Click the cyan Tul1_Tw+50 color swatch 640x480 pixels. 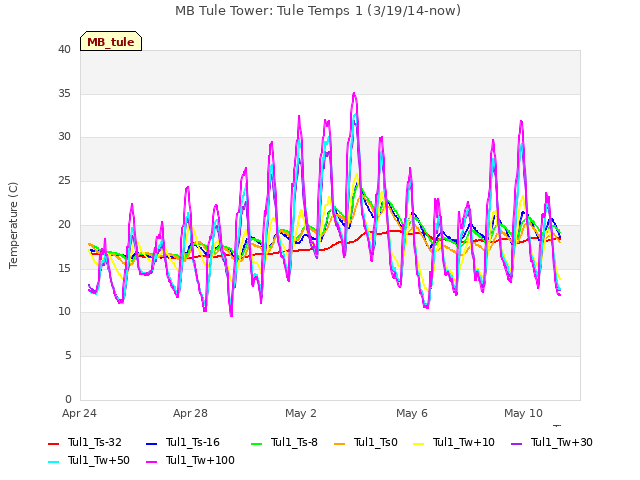click(53, 461)
